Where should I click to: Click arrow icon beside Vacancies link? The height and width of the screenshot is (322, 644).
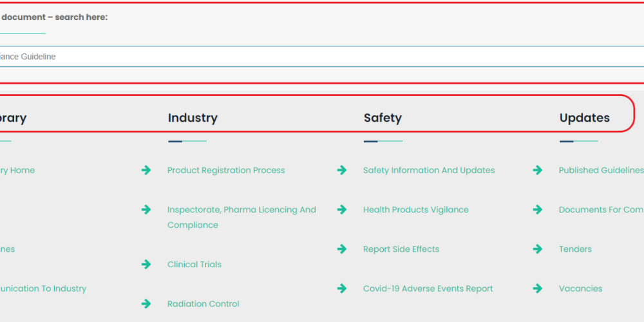[x=538, y=289]
